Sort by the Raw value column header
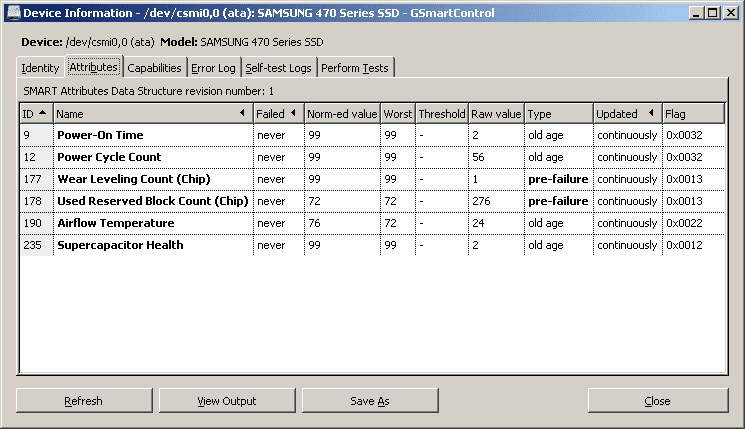Screen dimensions: 745x429 pos(496,114)
